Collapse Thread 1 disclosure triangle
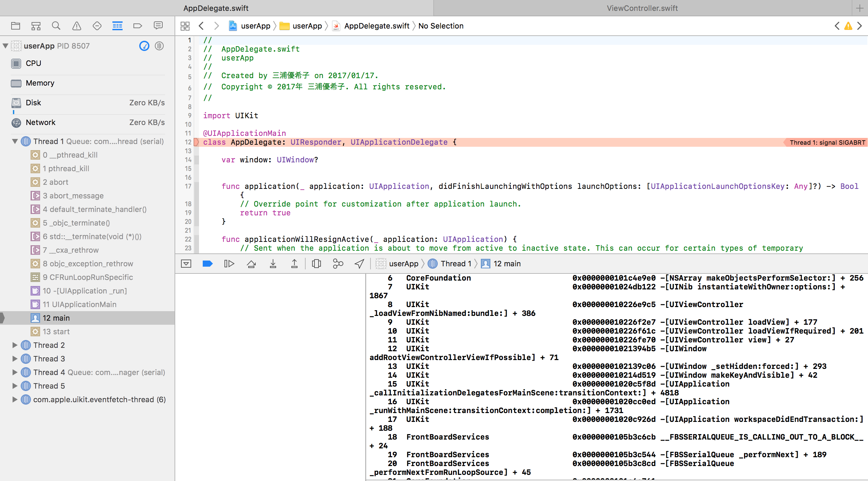The width and height of the screenshot is (868, 481). tap(15, 141)
